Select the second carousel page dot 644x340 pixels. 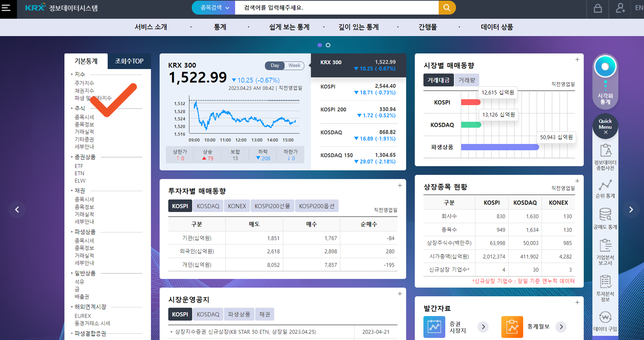click(328, 45)
